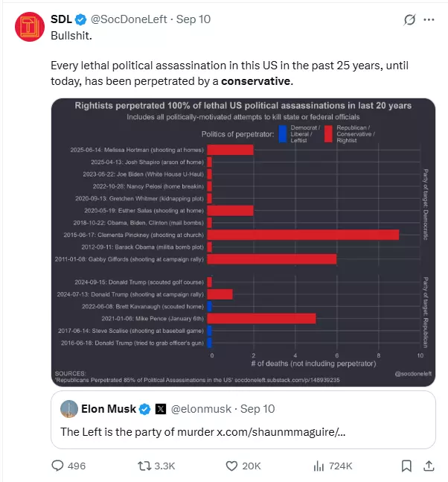Open the share post icon
448x482 pixels.
point(429,466)
